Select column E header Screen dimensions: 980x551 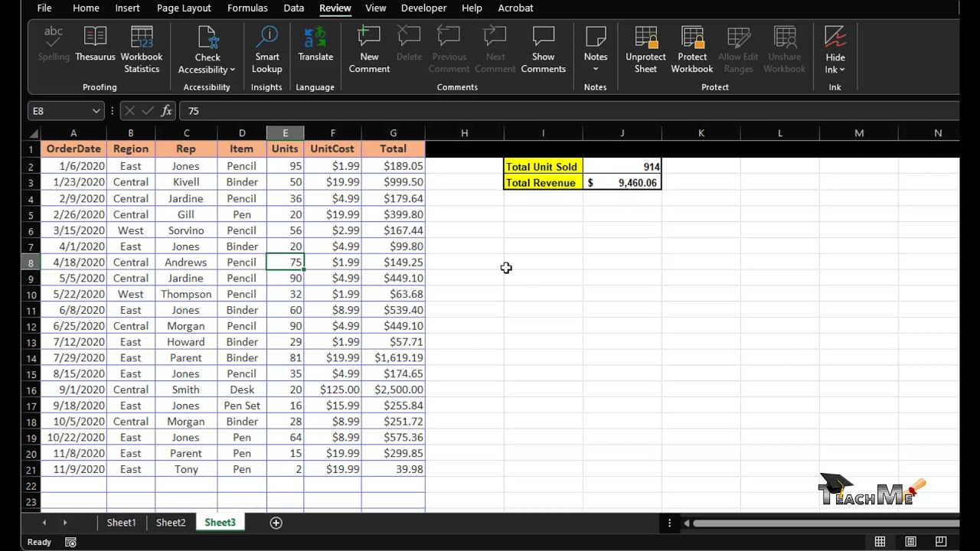tap(285, 133)
